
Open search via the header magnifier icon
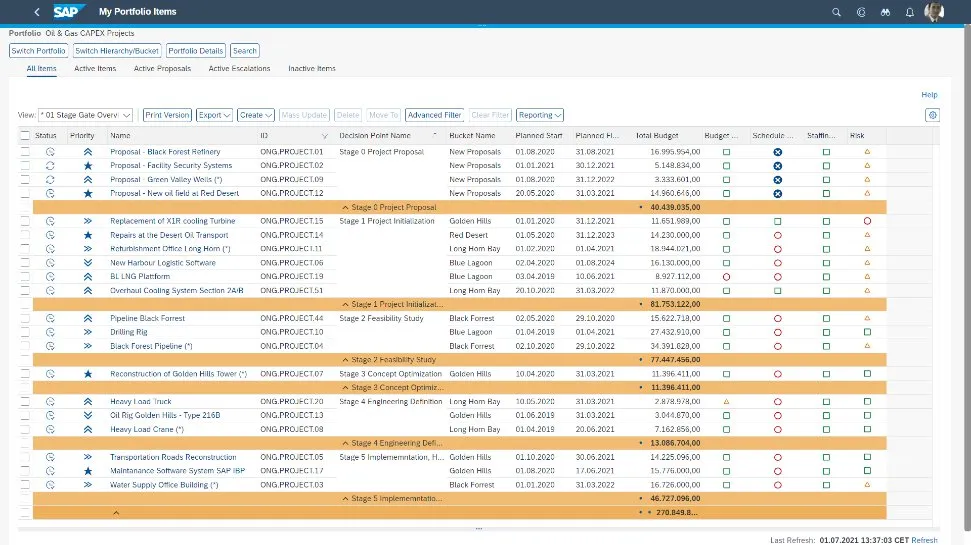point(837,12)
